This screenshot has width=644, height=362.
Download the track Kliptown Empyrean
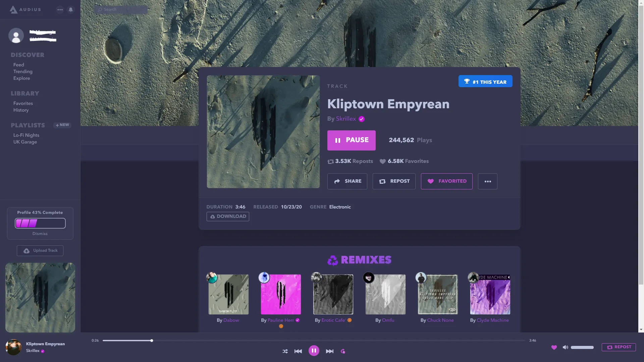tap(227, 216)
